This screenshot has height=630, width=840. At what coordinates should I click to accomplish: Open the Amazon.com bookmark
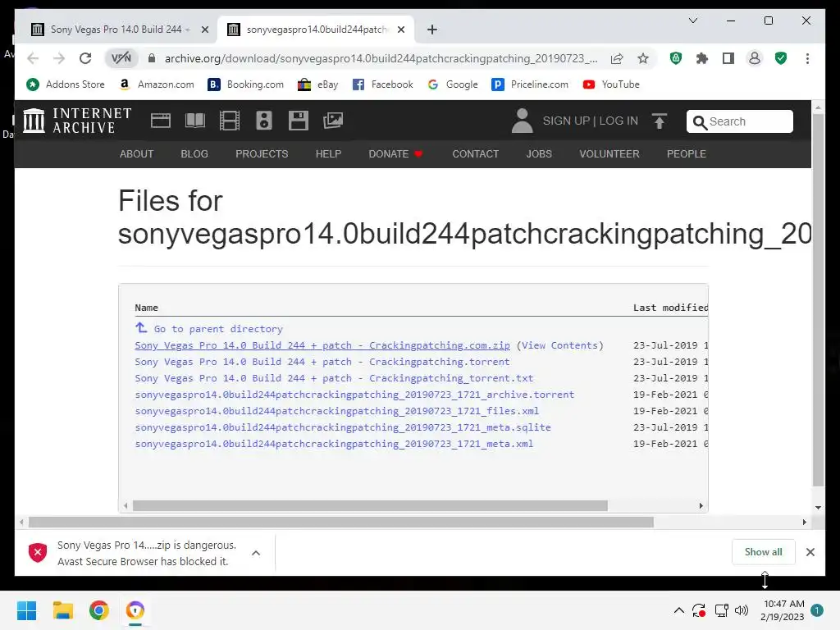157,84
